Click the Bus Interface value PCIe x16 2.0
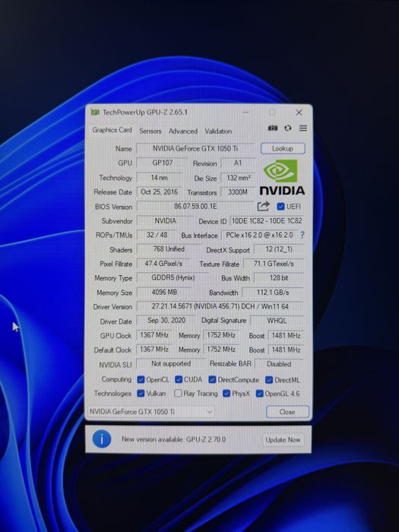Image resolution: width=399 pixels, height=532 pixels. (259, 235)
